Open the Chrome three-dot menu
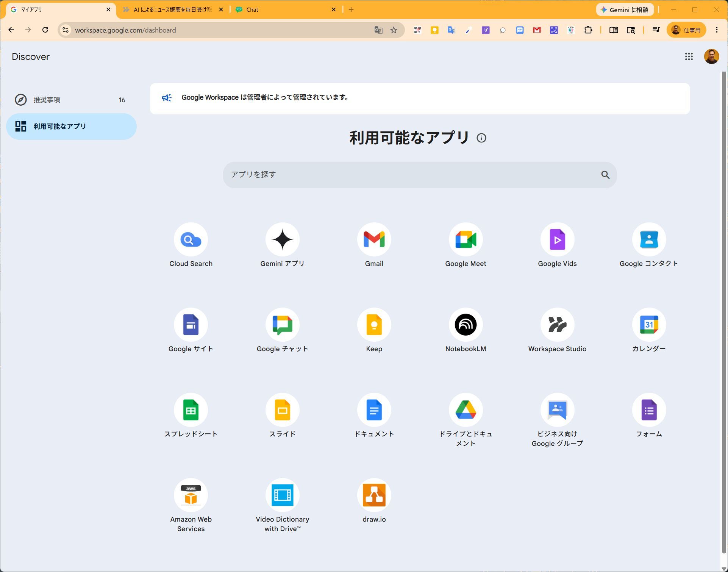This screenshot has height=572, width=728. (x=717, y=30)
